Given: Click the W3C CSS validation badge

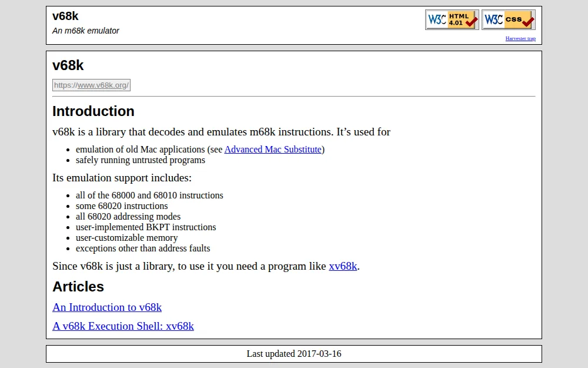Looking at the screenshot, I should click(x=509, y=19).
